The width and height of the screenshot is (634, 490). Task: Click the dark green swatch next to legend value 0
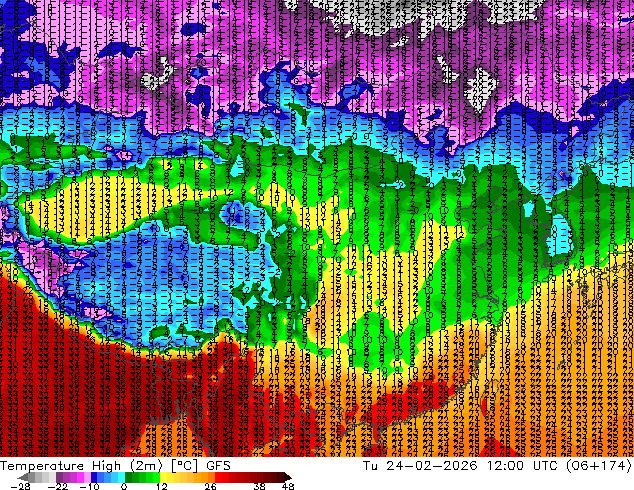pyautogui.click(x=129, y=477)
